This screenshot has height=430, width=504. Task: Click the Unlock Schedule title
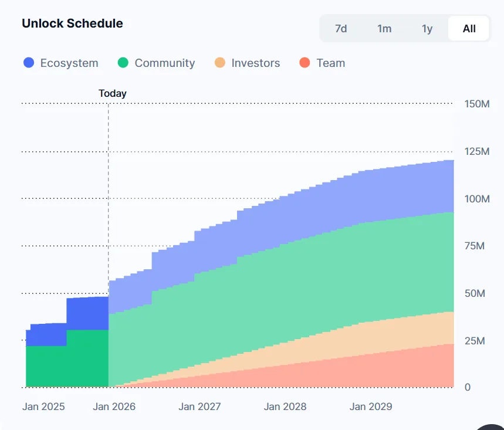tap(72, 23)
